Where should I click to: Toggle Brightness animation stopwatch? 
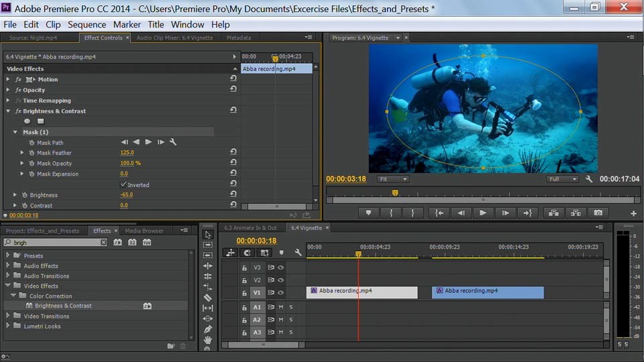[x=25, y=195]
